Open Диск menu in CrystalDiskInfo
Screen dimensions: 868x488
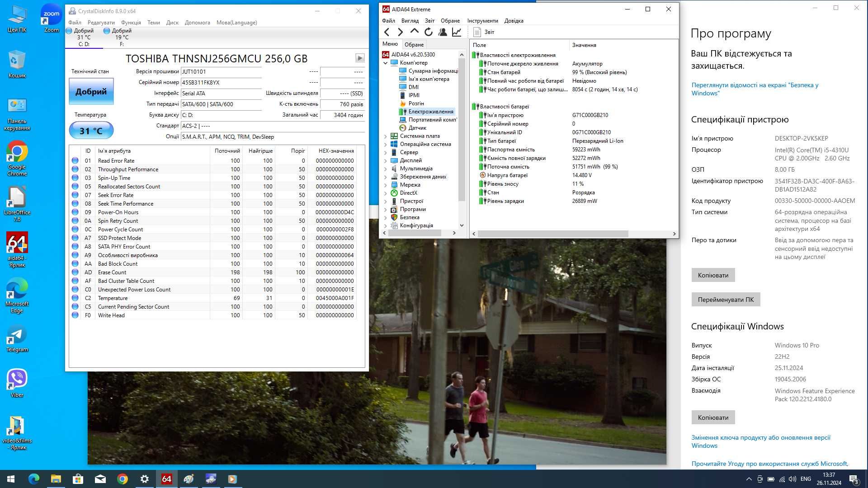coord(172,22)
